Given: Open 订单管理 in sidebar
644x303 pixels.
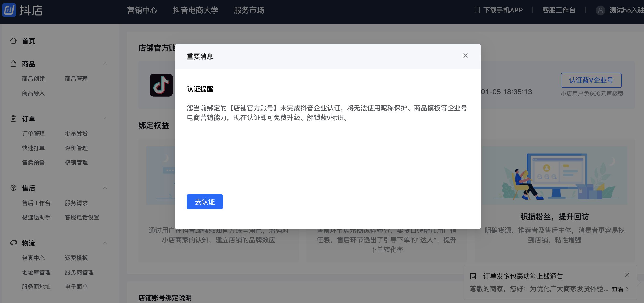Looking at the screenshot, I should tap(33, 134).
